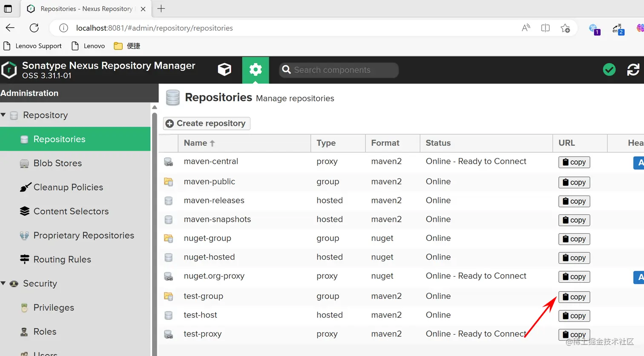The width and height of the screenshot is (644, 356).
Task: Click the Administration gear icon
Action: pyautogui.click(x=256, y=69)
